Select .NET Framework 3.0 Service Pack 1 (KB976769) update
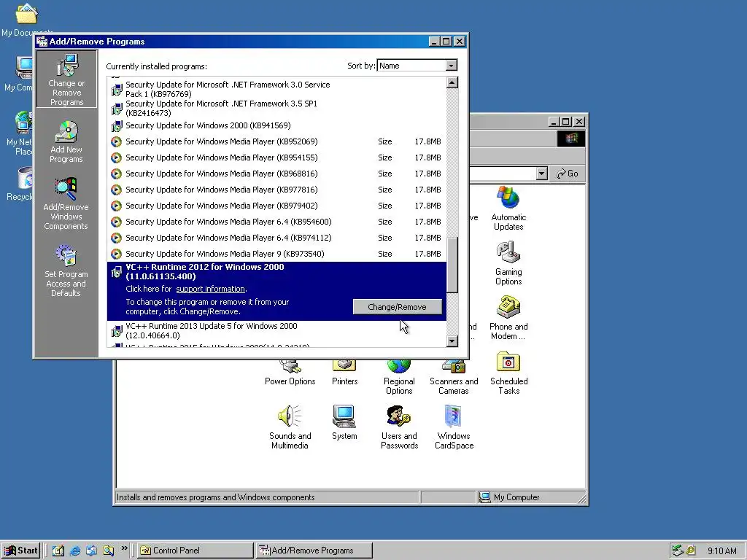 point(276,89)
